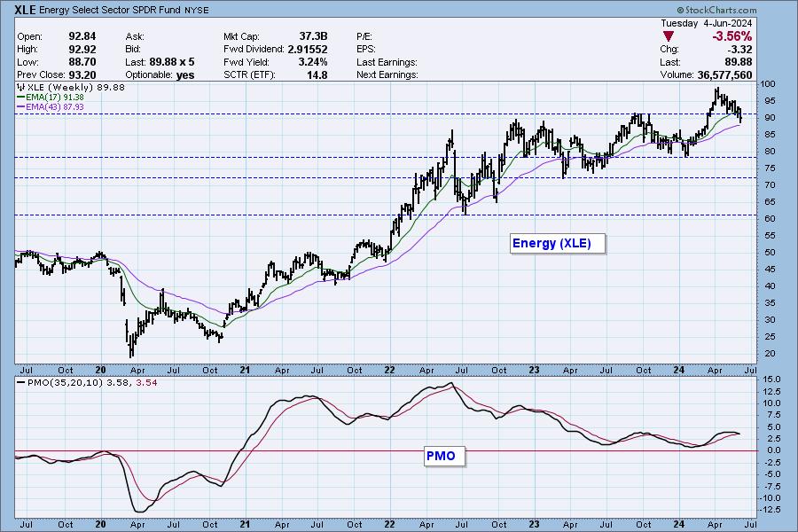Click the -3.56% percent change
798x532 pixels.
coord(731,36)
